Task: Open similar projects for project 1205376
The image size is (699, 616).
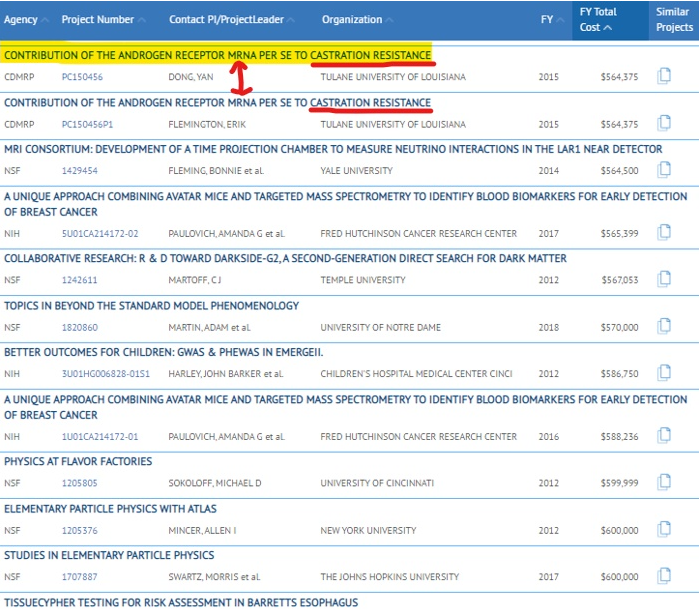Action: point(664,530)
